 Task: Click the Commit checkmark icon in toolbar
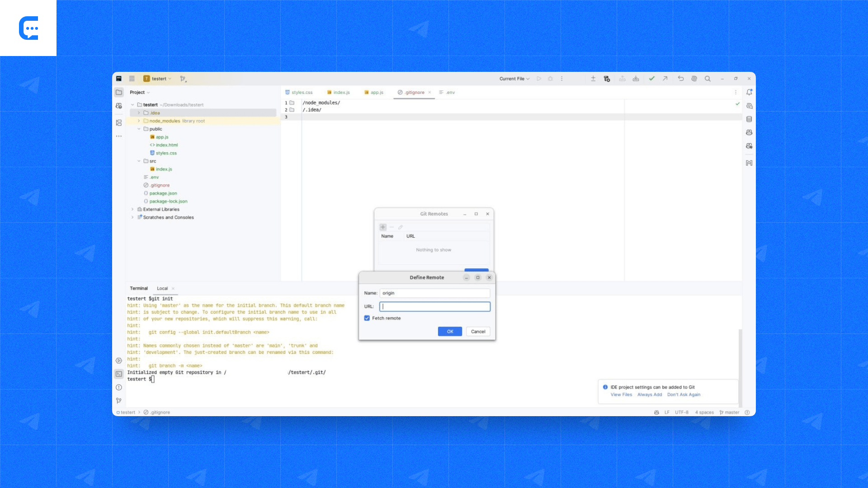651,79
